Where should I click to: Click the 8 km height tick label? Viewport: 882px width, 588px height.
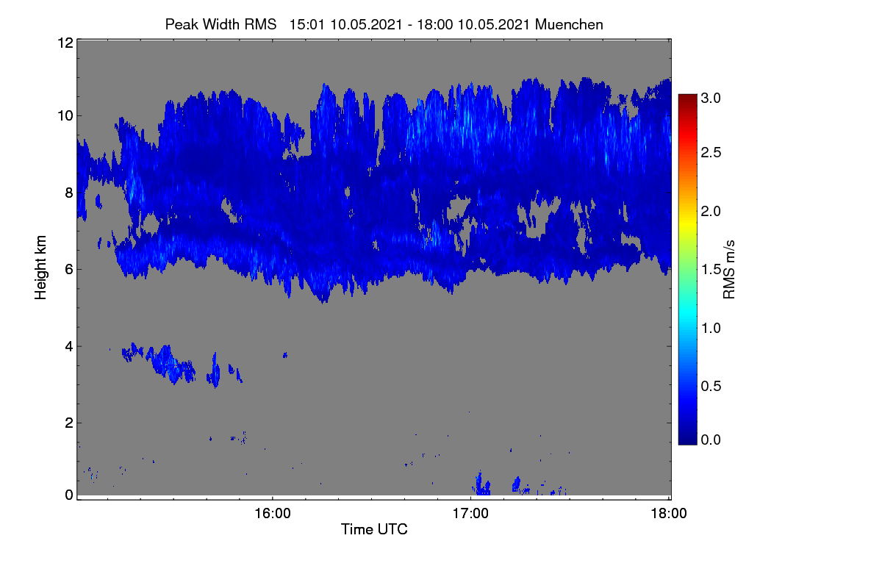pos(68,193)
